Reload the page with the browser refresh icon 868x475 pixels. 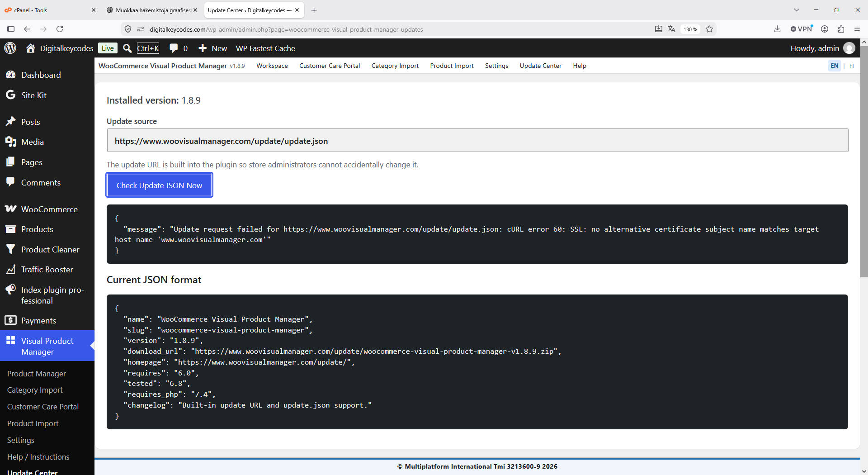click(x=60, y=29)
